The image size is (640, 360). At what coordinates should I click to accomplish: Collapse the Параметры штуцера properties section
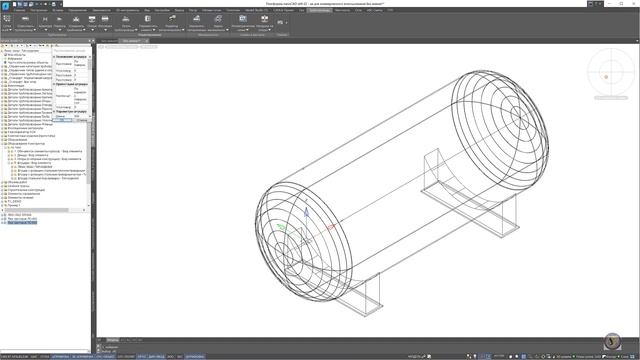tap(54, 111)
